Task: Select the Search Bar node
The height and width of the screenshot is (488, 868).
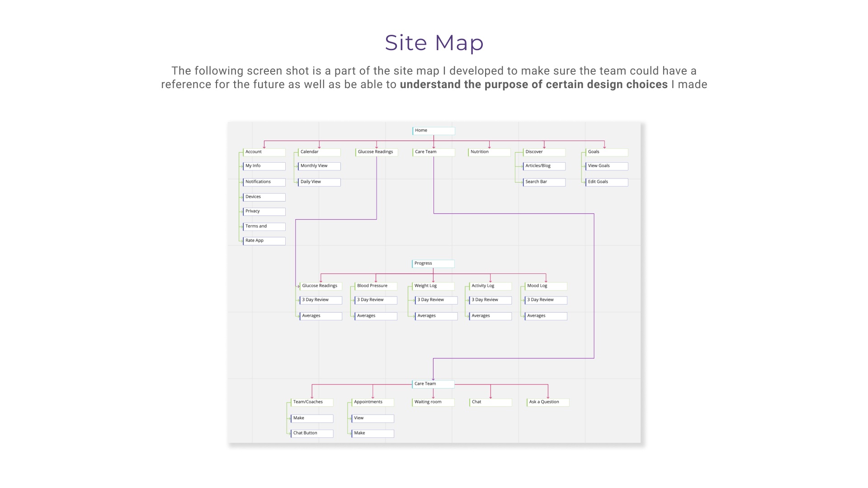Action: [544, 182]
